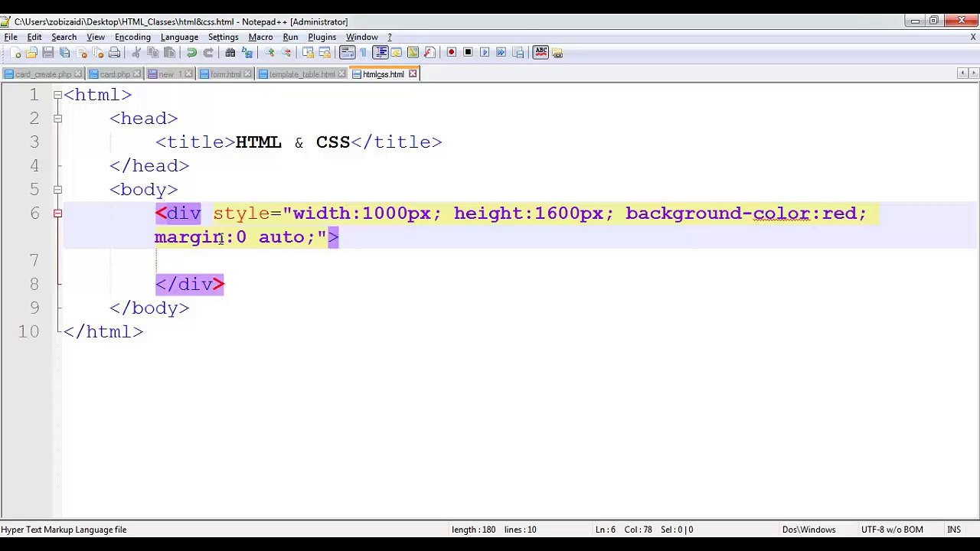Open the ? help menu
This screenshot has width=980, height=551.
[390, 37]
